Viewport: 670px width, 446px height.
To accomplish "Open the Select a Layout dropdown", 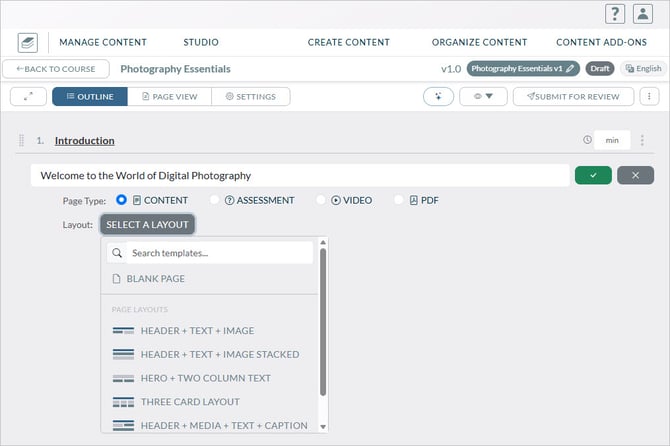I will coord(147,225).
